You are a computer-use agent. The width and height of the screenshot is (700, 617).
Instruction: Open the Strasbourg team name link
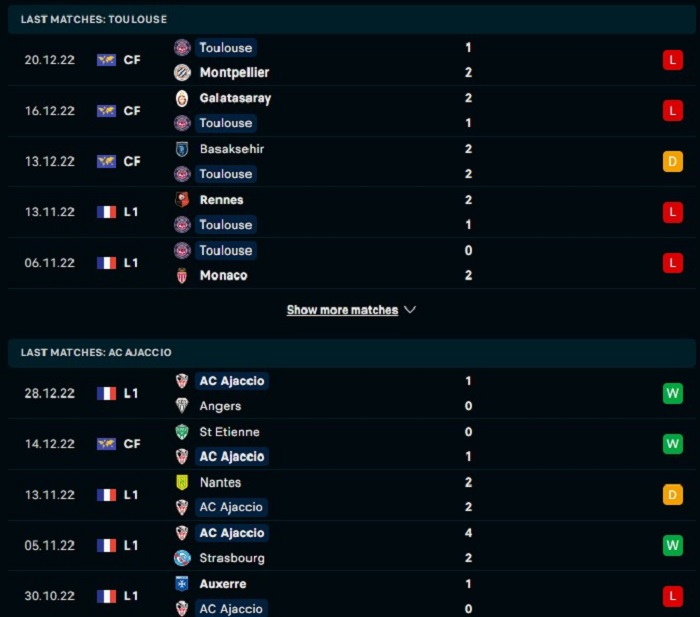point(232,558)
